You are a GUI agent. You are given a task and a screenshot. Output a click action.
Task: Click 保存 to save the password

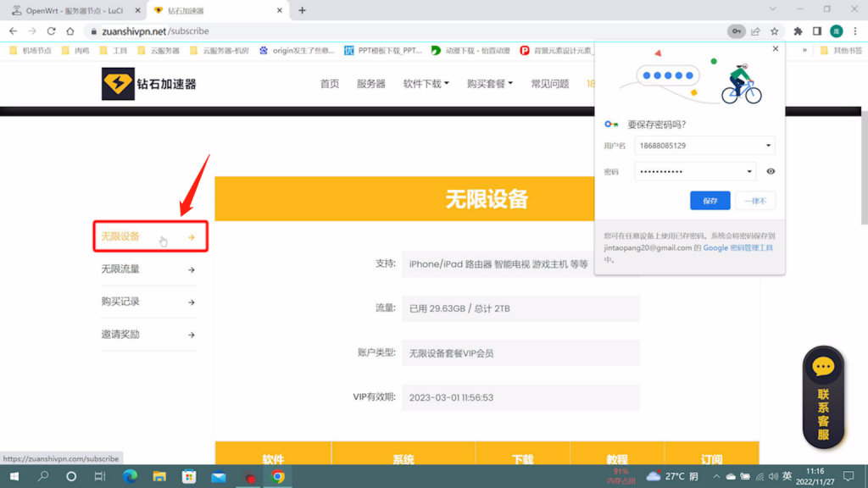point(710,201)
